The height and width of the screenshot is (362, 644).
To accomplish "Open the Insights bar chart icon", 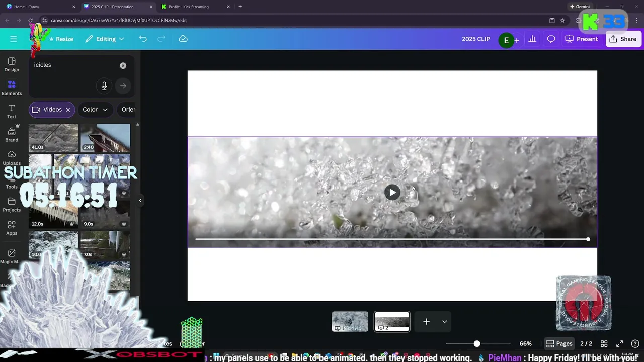I will click(x=532, y=39).
